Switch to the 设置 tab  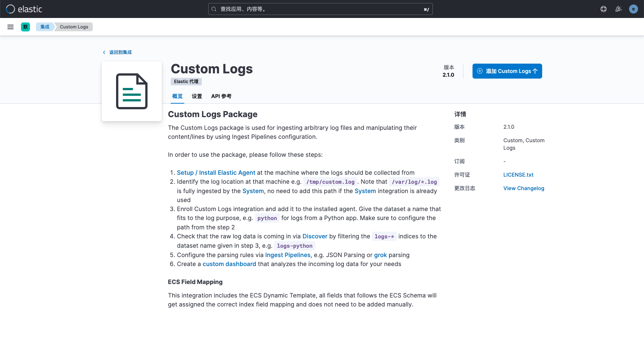click(197, 96)
